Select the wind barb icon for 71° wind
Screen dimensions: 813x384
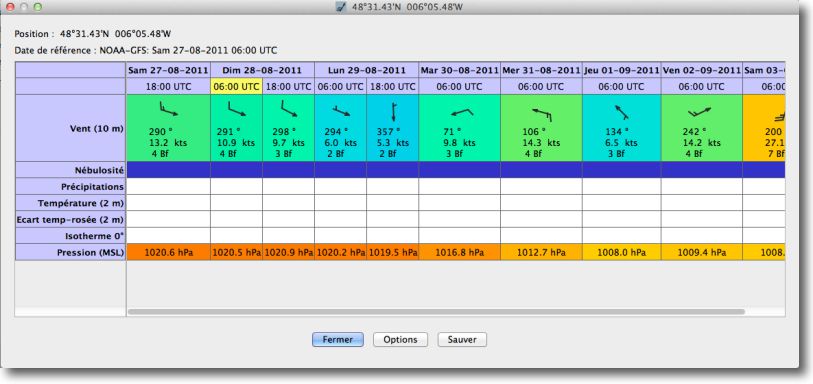coord(461,111)
